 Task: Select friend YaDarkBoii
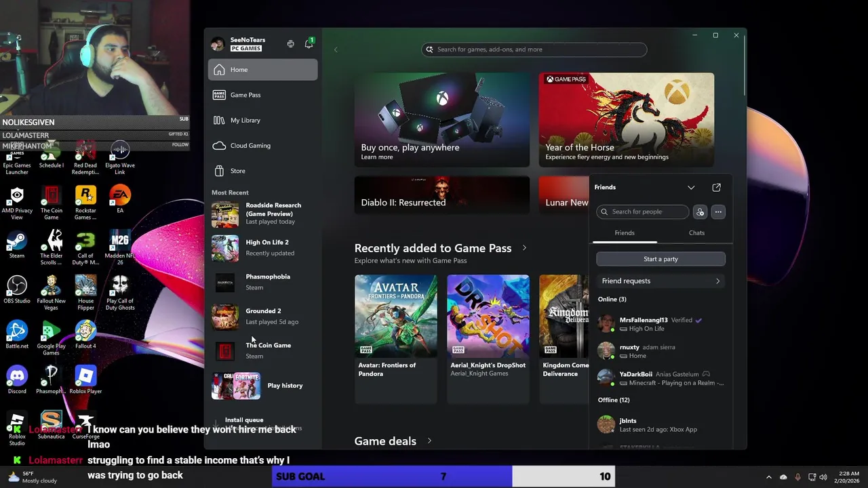[661, 378]
